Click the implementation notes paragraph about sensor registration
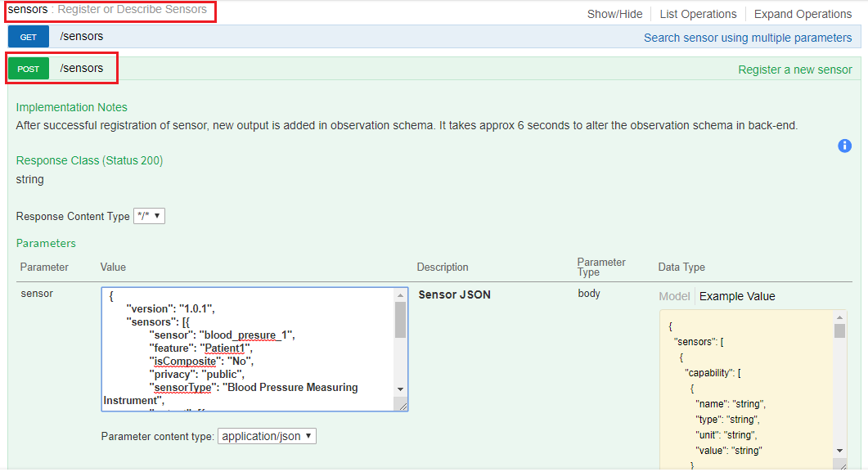 (407, 126)
